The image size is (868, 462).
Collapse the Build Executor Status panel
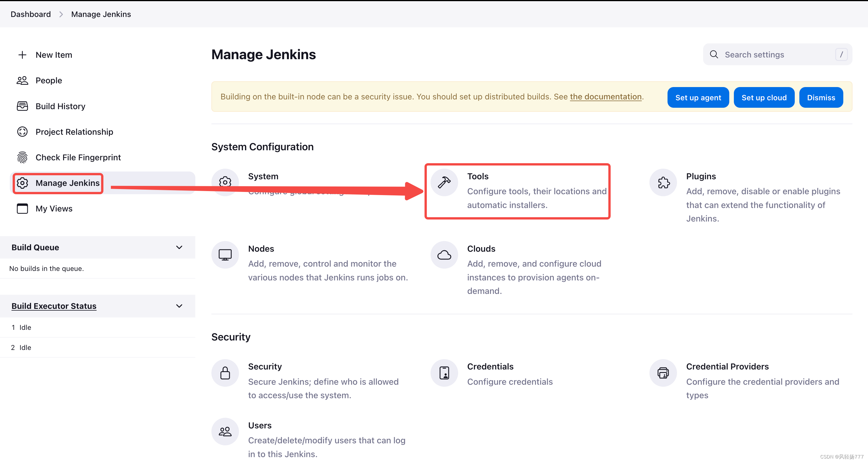coord(179,306)
